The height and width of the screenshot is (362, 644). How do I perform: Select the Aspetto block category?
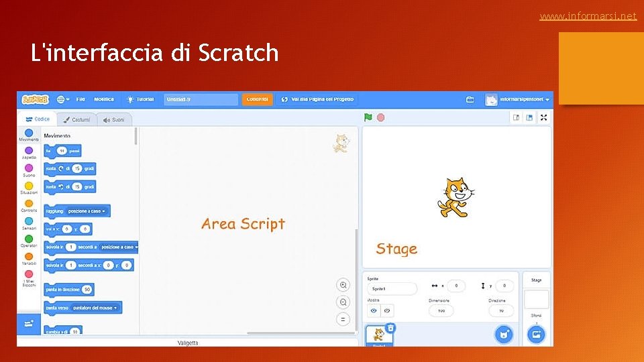(29, 153)
